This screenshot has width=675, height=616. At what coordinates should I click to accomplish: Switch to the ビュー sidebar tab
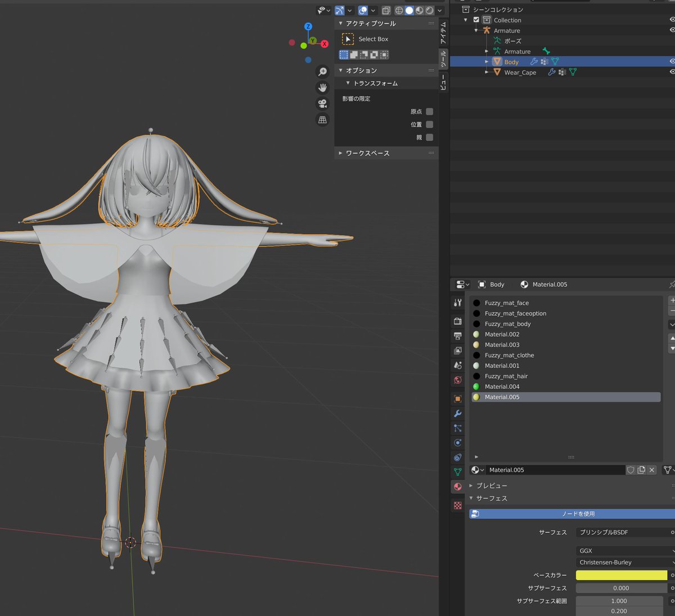pos(443,82)
